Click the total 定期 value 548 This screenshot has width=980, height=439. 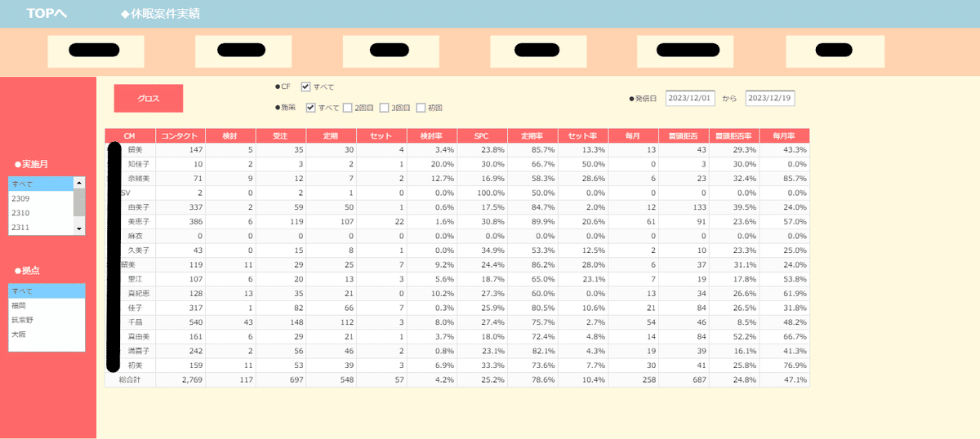[345, 379]
